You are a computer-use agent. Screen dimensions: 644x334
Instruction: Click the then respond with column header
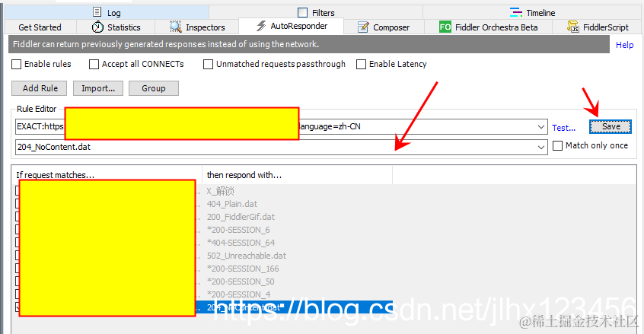pyautogui.click(x=298, y=175)
